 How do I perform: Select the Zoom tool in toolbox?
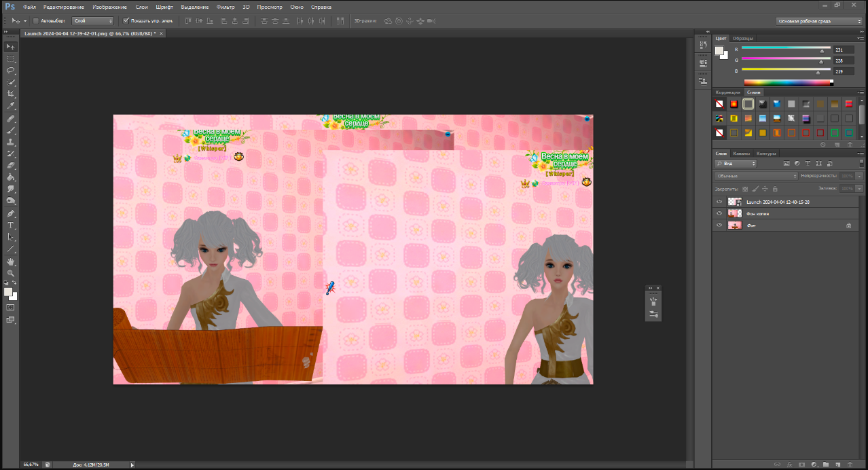[11, 273]
